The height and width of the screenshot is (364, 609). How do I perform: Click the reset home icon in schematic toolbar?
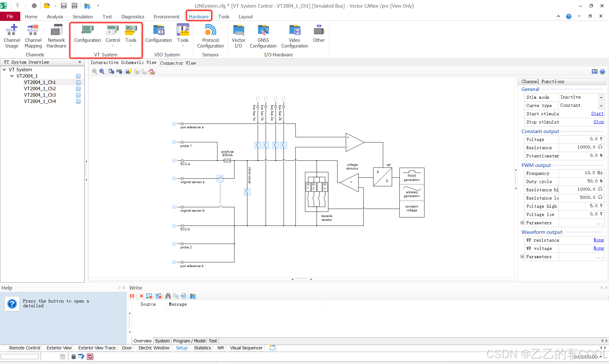tap(152, 72)
